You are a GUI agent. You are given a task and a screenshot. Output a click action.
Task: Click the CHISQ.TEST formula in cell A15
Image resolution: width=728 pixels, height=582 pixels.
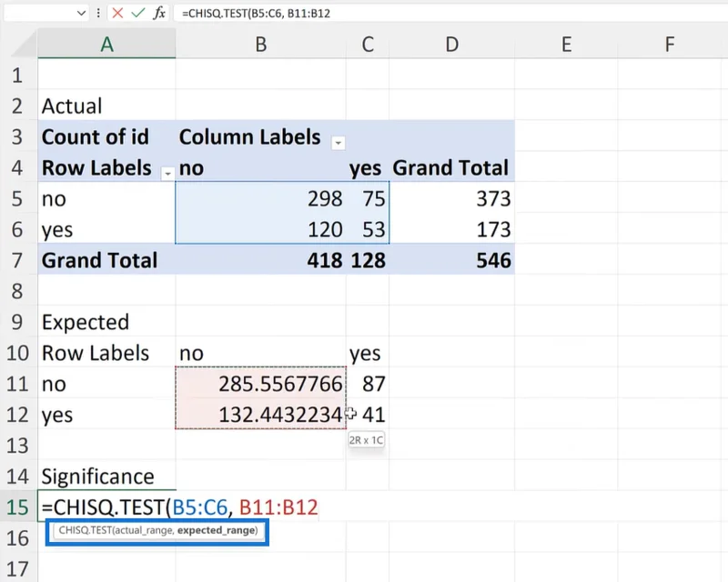pos(179,507)
